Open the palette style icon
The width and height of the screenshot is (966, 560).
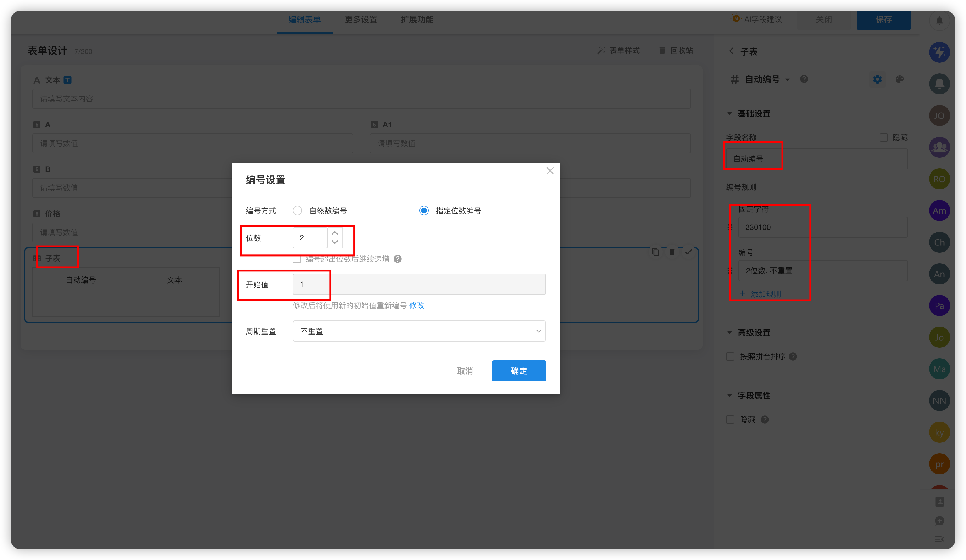point(899,79)
